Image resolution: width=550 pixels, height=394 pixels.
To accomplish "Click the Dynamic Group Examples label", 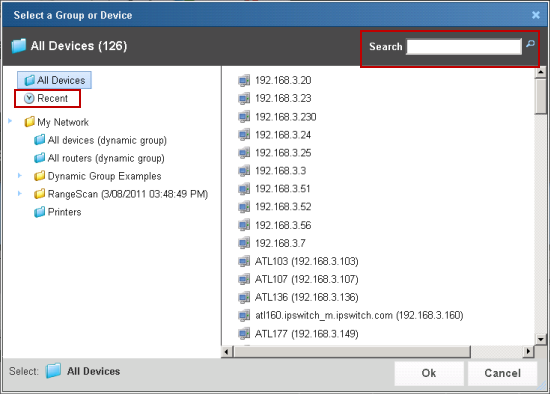I will pyautogui.click(x=104, y=176).
